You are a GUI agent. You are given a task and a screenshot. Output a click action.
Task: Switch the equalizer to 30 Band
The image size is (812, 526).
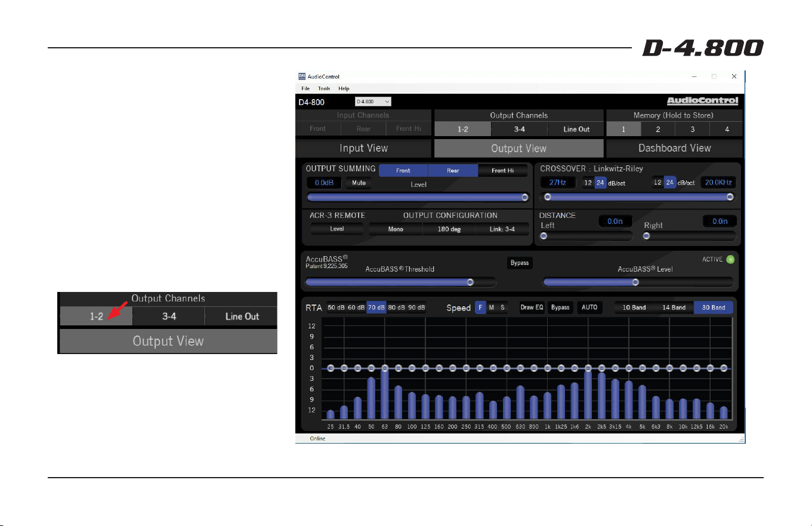click(x=714, y=307)
